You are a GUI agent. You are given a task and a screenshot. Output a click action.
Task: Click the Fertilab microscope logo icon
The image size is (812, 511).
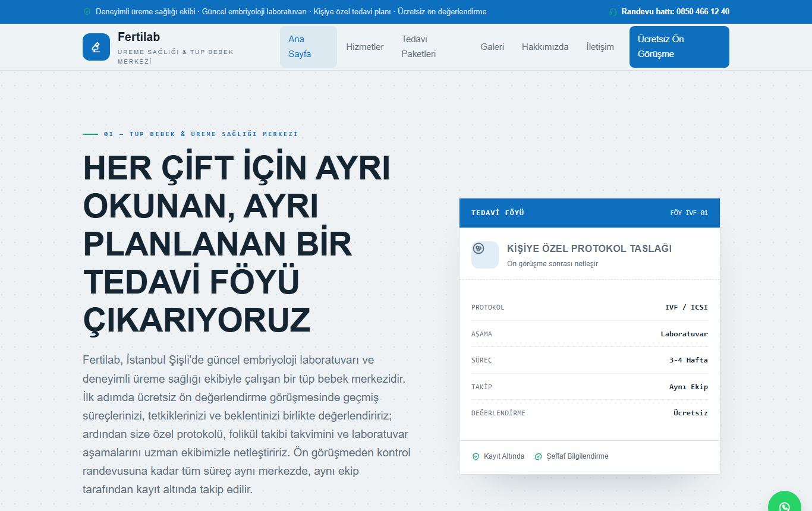96,47
